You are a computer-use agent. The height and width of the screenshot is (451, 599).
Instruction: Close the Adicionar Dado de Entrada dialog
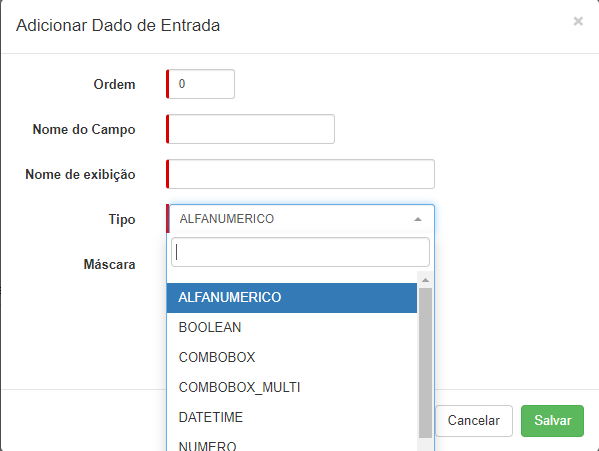click(578, 21)
